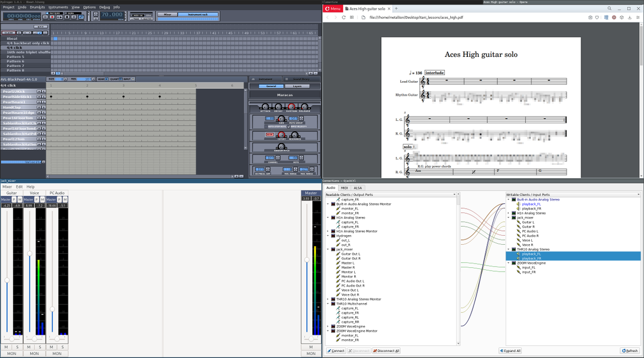
Task: Open the Edit menu in jack_mixer
Action: click(19, 186)
